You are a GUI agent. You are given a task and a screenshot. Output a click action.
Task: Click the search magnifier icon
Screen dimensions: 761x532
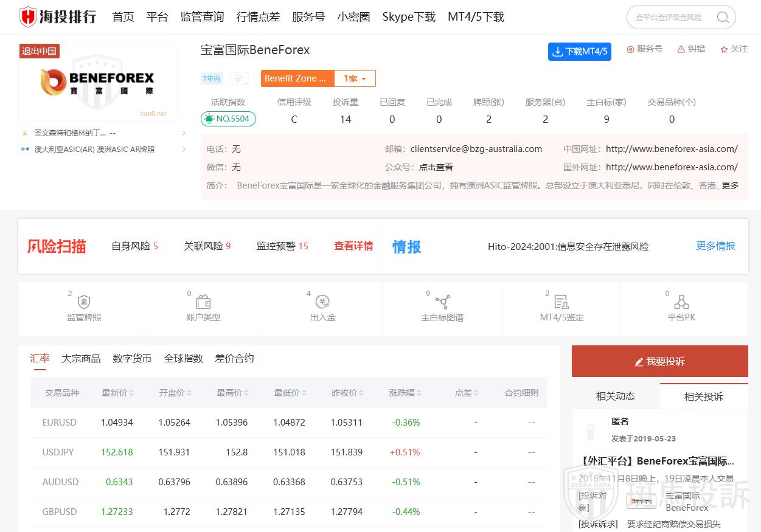tap(723, 18)
